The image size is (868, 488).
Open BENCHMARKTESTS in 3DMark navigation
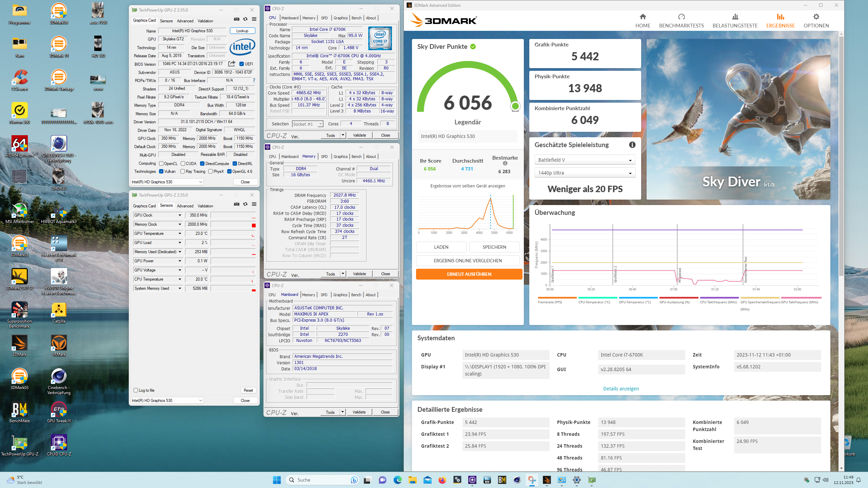(681, 21)
